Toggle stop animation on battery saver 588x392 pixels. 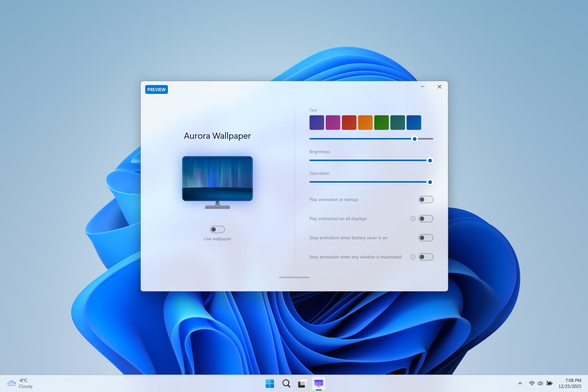(x=425, y=238)
